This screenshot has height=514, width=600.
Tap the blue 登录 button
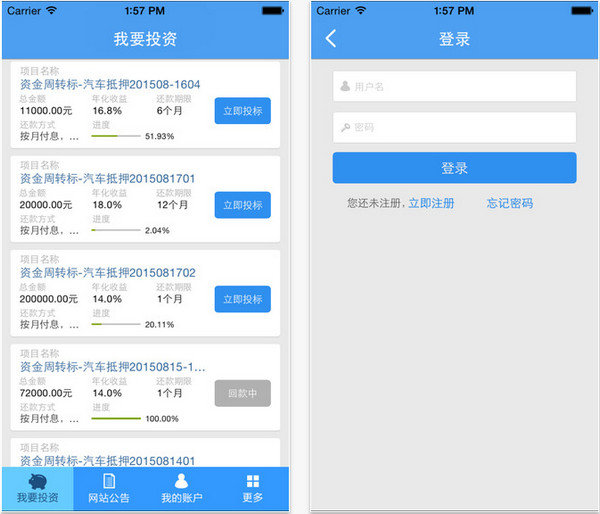pyautogui.click(x=454, y=168)
